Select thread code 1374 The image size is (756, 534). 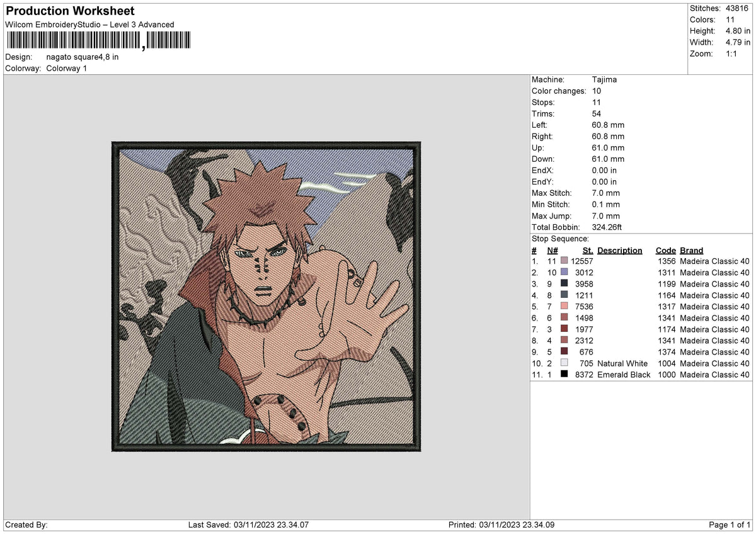(x=667, y=352)
